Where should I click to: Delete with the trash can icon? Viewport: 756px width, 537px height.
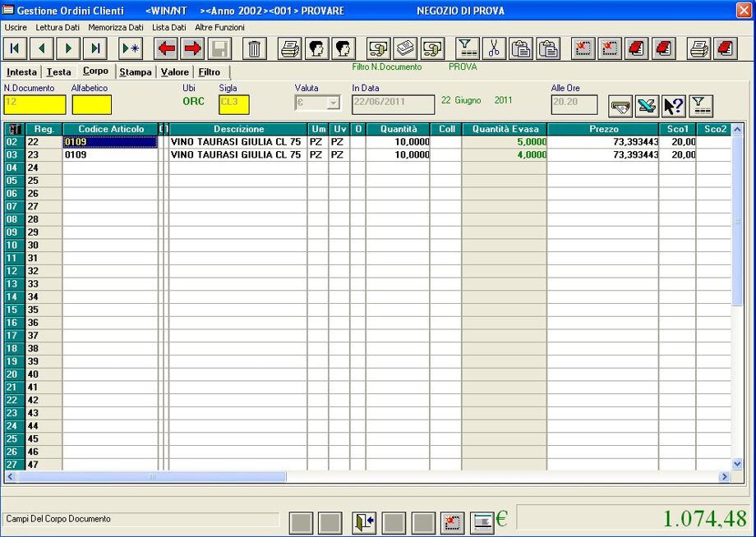coord(255,48)
